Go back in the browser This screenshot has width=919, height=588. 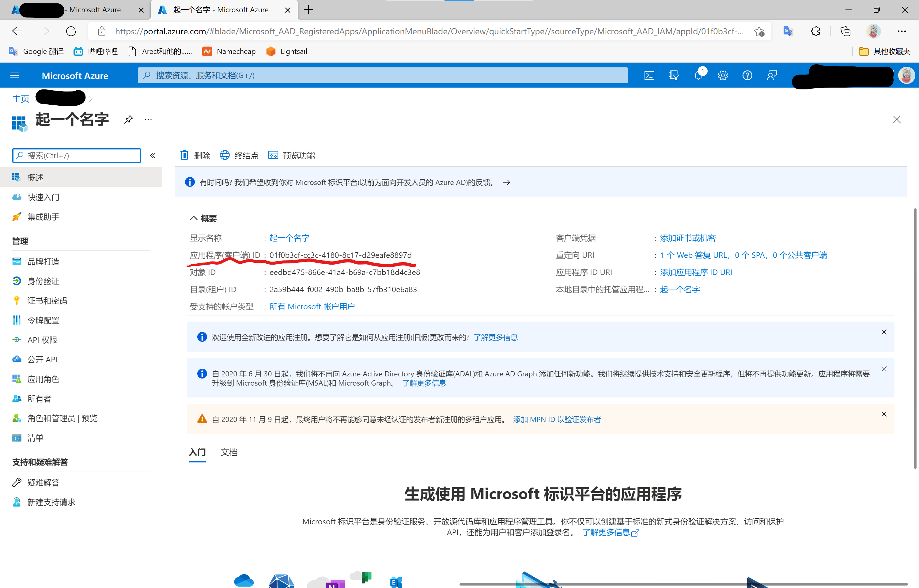click(17, 31)
